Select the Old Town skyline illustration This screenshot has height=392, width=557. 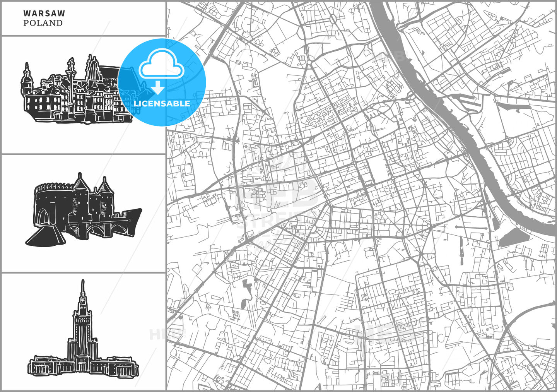tap(73, 93)
